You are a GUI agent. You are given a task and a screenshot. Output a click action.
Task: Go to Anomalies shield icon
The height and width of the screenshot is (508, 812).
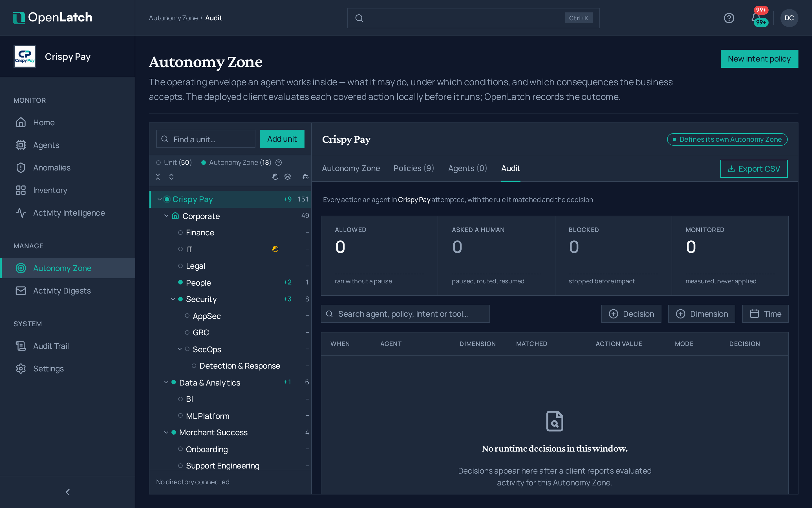click(x=21, y=167)
